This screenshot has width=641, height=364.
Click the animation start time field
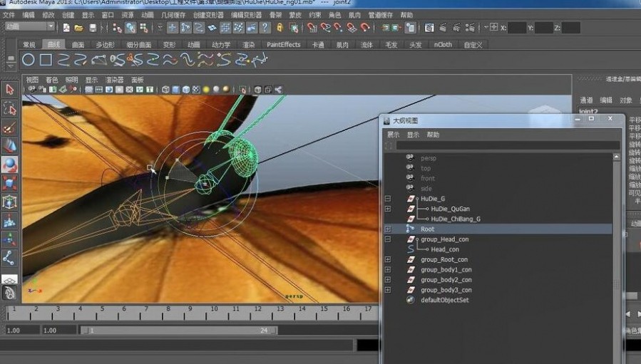[x=23, y=330]
